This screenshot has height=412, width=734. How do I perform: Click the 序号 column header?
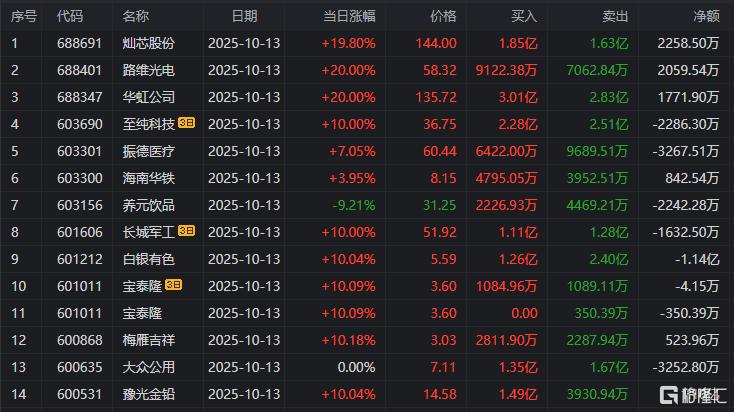pyautogui.click(x=22, y=16)
